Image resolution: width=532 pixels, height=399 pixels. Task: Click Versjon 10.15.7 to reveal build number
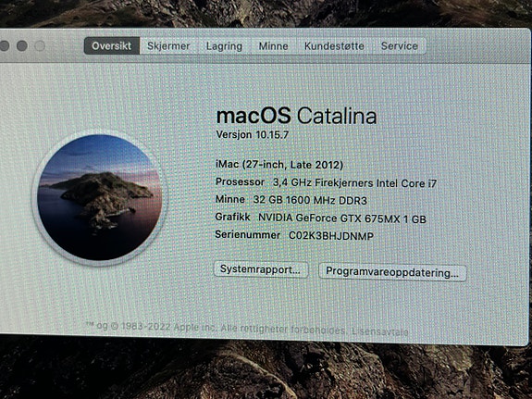[252, 135]
